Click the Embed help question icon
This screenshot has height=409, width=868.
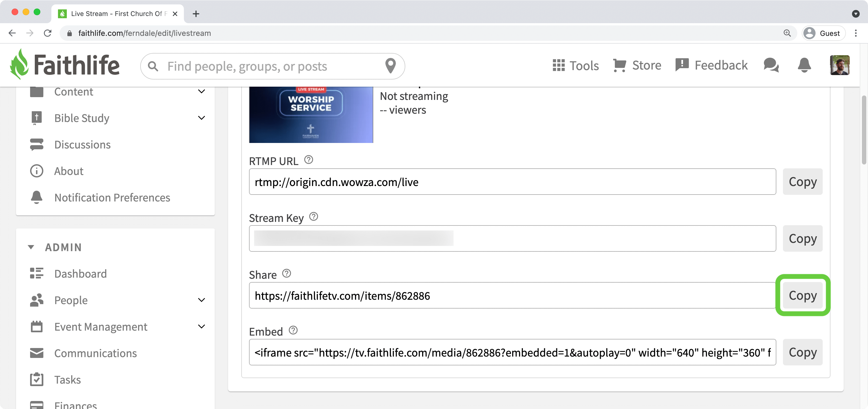[x=293, y=330]
